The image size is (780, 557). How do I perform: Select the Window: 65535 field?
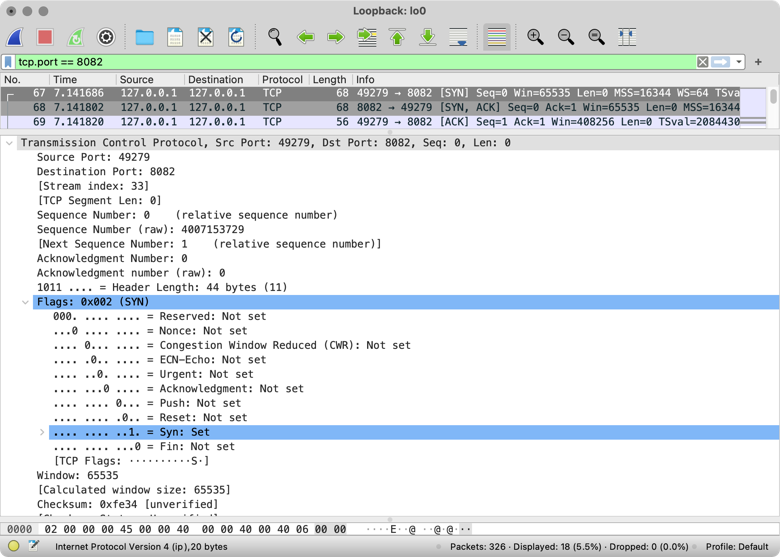point(78,475)
